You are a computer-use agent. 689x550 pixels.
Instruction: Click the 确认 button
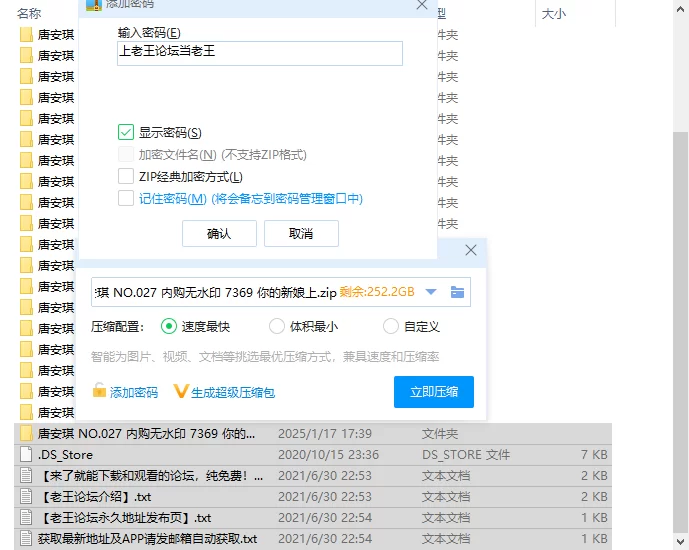point(218,234)
